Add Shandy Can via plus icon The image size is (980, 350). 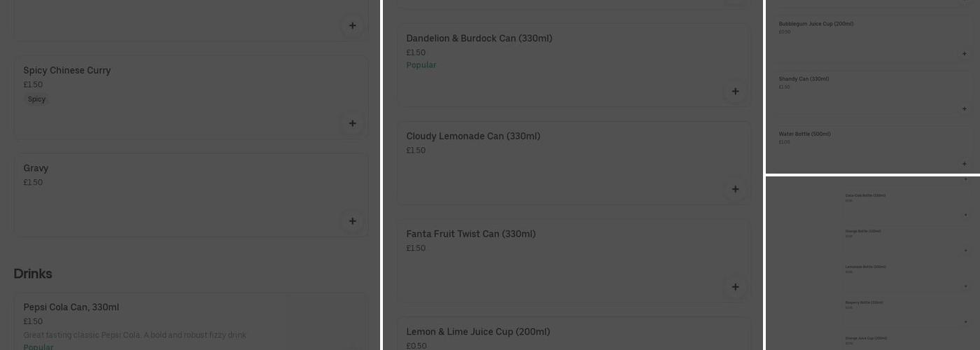[x=965, y=108]
